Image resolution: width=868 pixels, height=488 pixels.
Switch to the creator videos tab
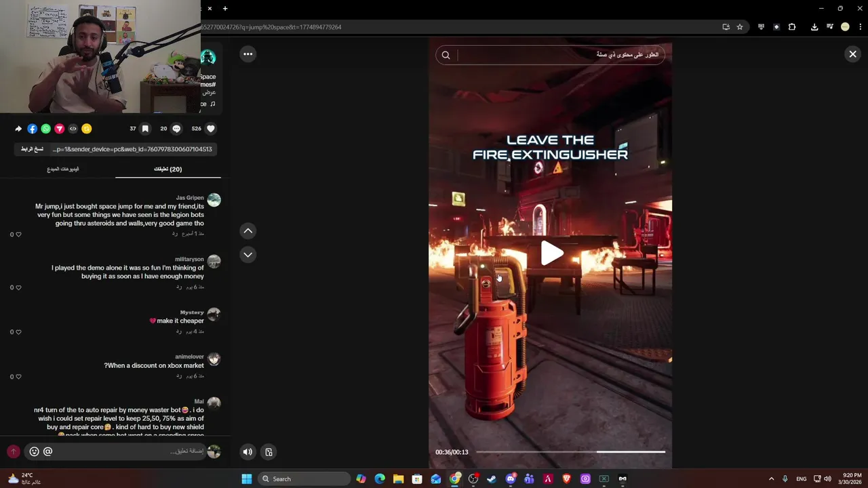(63, 169)
